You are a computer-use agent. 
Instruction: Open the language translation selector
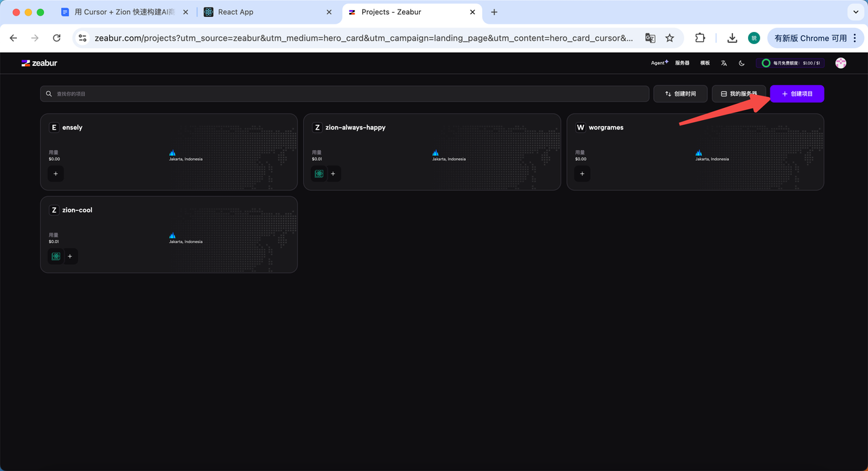[x=724, y=63]
